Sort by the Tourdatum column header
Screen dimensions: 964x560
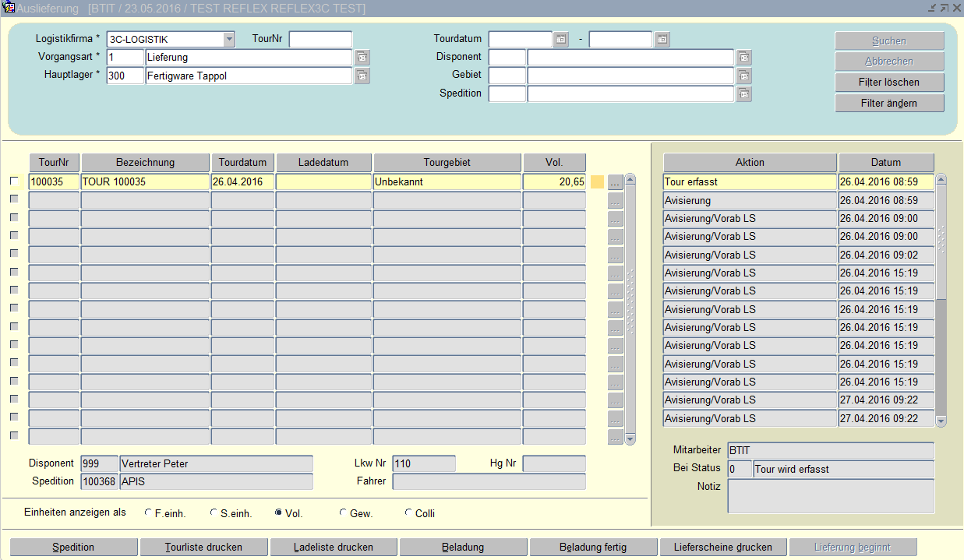click(242, 163)
